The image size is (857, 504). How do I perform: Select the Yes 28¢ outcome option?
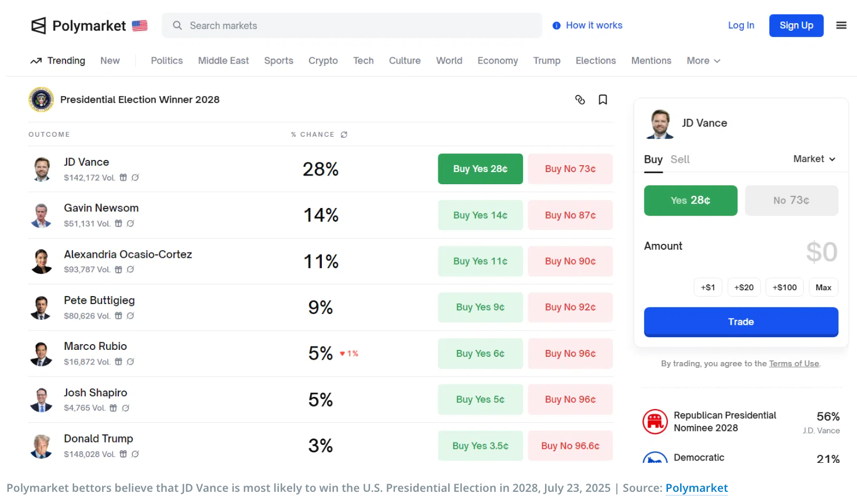click(690, 200)
